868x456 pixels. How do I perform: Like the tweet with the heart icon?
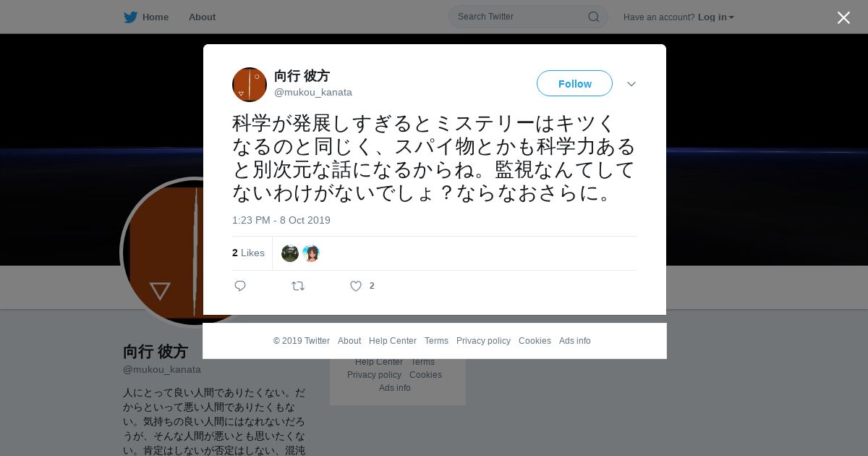[356, 286]
